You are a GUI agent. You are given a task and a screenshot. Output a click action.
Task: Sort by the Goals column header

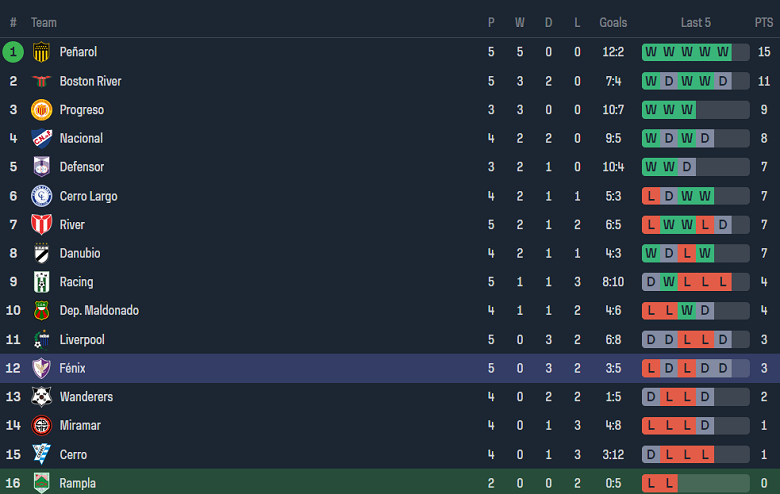613,22
